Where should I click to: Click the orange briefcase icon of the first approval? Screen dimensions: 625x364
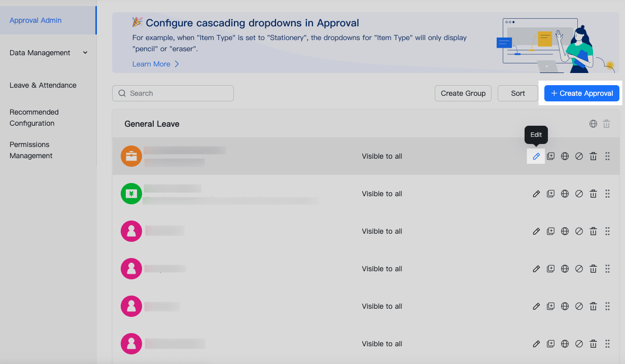131,156
